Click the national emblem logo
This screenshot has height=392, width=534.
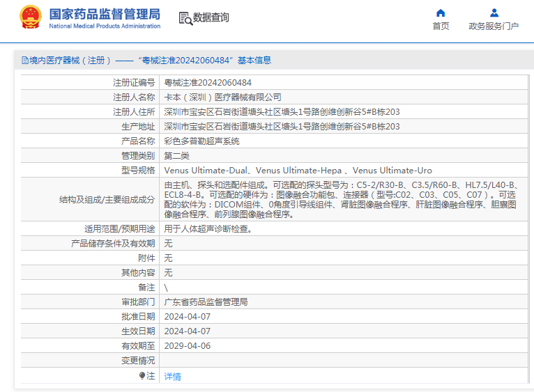click(x=31, y=17)
